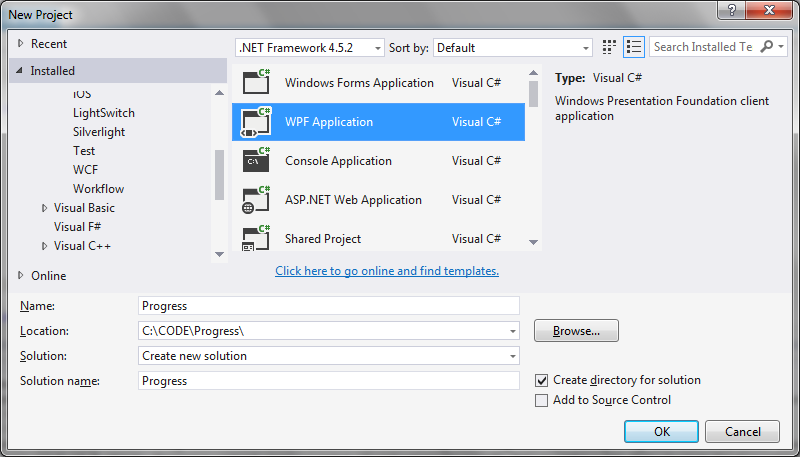Click the Shared Project template icon
The height and width of the screenshot is (457, 800).
pyautogui.click(x=256, y=238)
